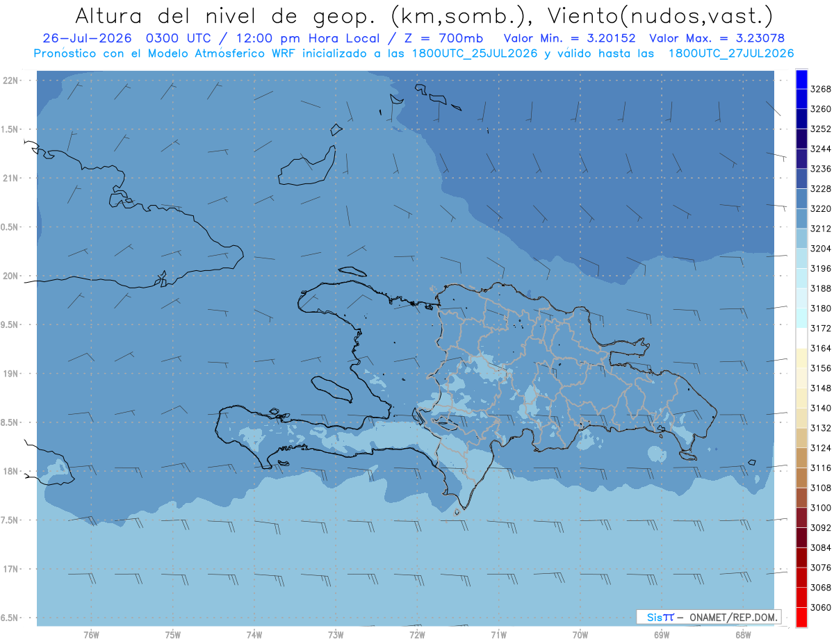The height and width of the screenshot is (644, 834).
Task: Click the 76W longitude label
Action: point(91,635)
